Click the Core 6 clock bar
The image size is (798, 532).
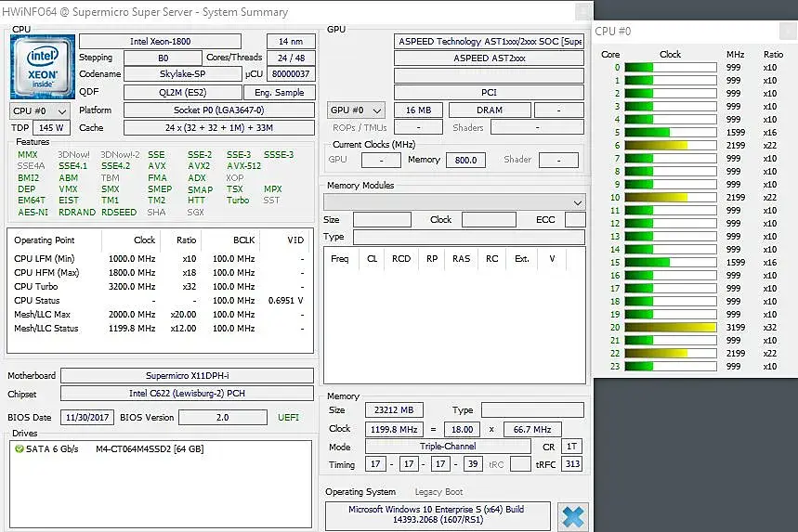(670, 146)
